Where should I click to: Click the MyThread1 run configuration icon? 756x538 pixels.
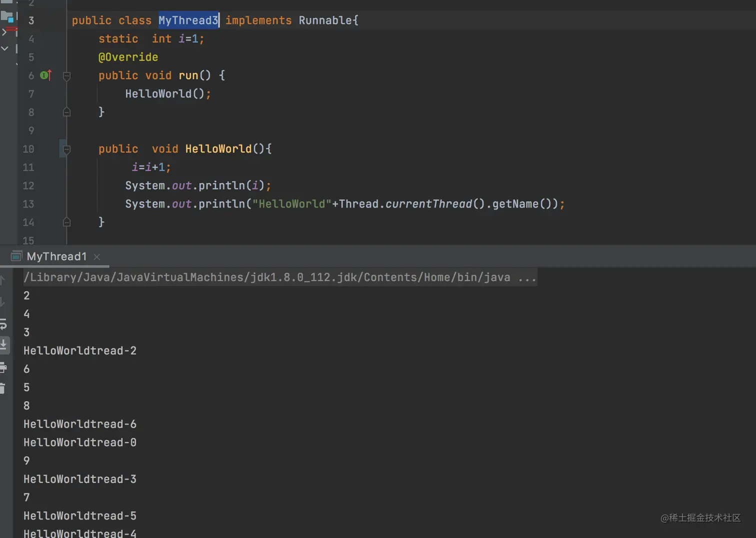tap(16, 256)
